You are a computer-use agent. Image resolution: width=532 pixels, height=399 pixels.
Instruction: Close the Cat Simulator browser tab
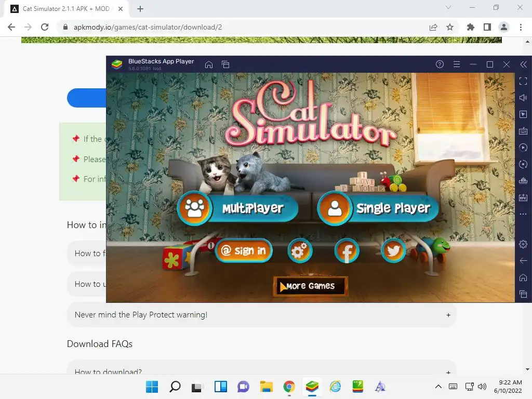click(121, 9)
